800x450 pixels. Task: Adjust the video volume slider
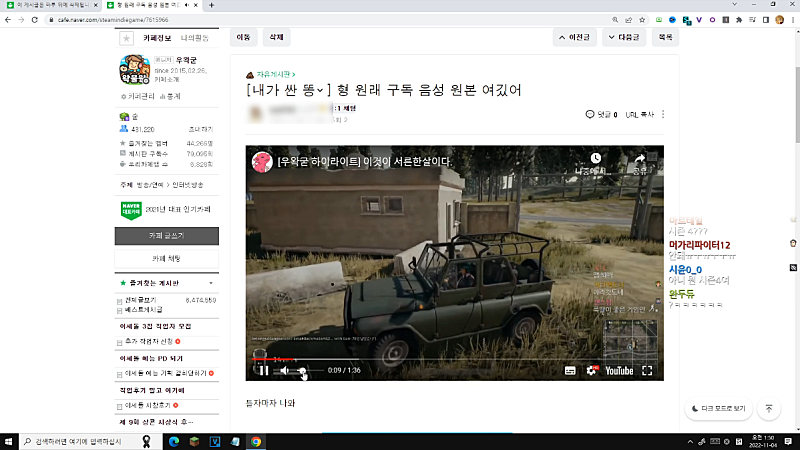(309, 371)
